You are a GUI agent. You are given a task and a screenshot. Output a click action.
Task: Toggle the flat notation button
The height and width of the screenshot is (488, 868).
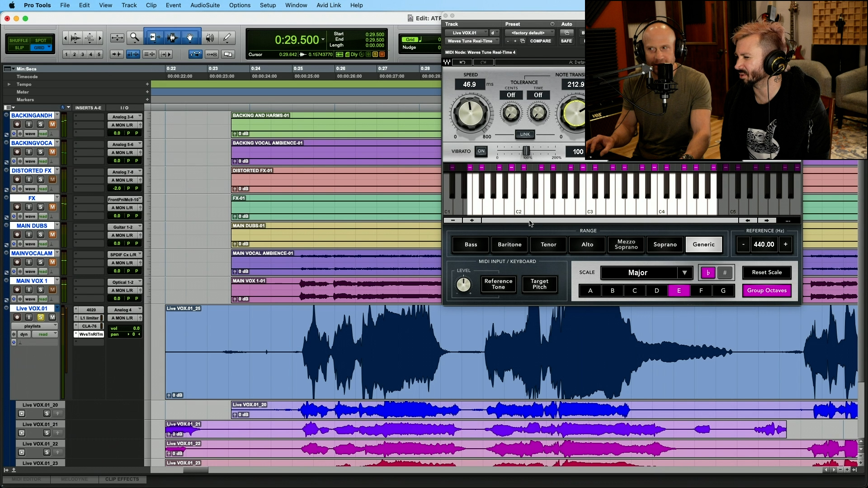[708, 272]
